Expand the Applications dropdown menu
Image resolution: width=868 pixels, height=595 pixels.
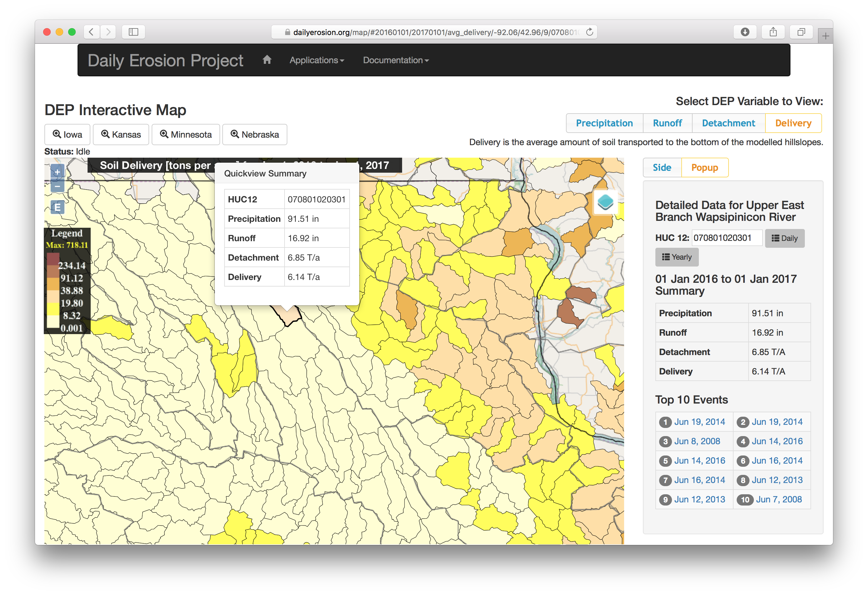click(317, 60)
